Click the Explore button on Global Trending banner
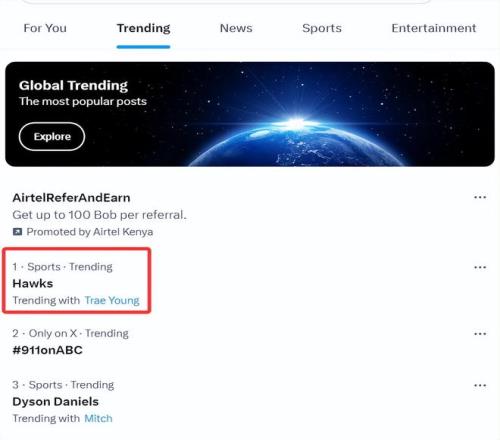Screen dimensions: 500x440 [x=52, y=137]
